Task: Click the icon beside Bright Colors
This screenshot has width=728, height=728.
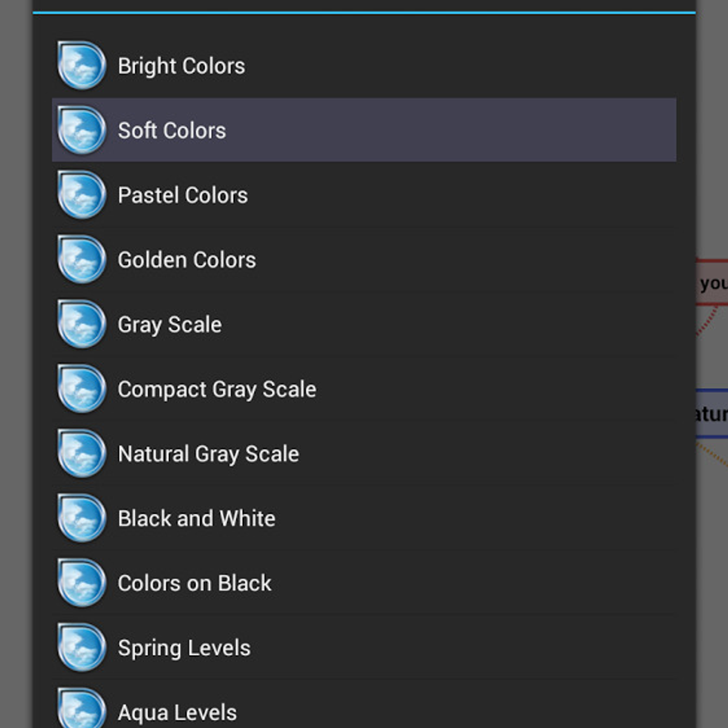Action: (82, 66)
